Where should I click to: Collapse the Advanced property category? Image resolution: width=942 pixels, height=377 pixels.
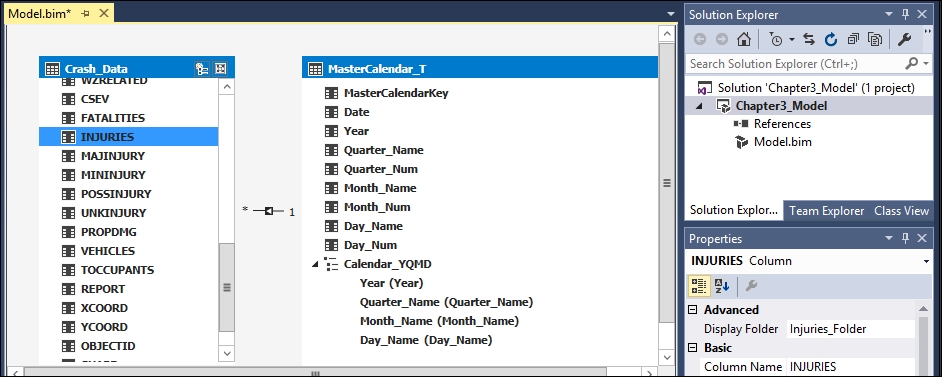693,310
